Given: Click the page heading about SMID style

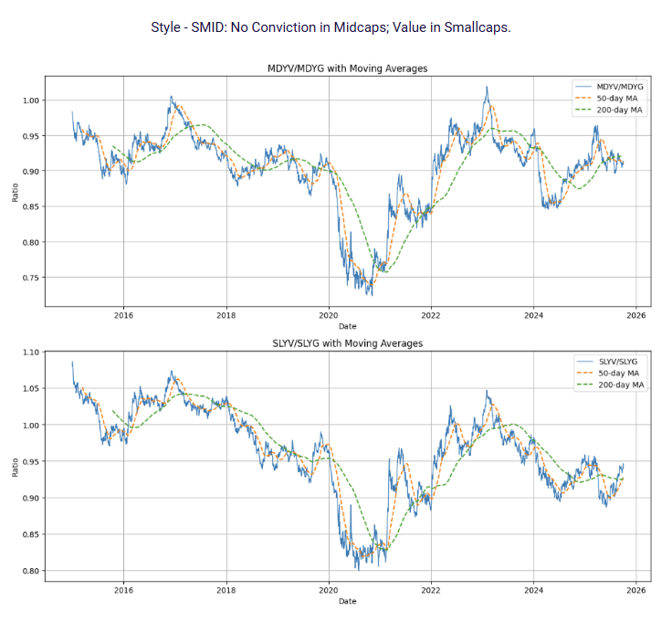Looking at the screenshot, I should [x=331, y=27].
